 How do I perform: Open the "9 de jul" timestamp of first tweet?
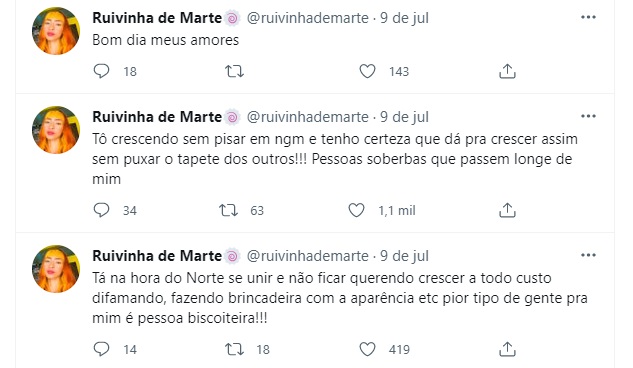(404, 18)
